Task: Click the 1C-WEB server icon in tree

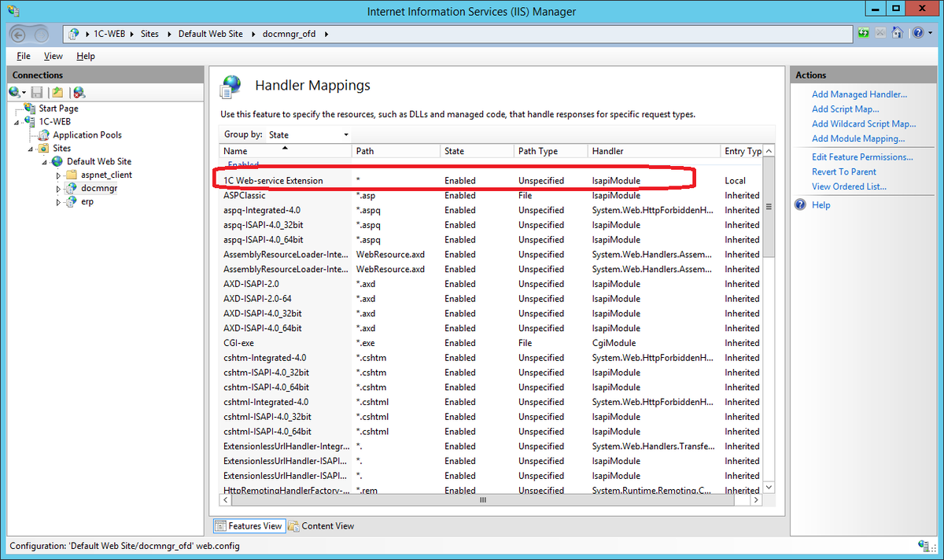Action: pyautogui.click(x=31, y=122)
